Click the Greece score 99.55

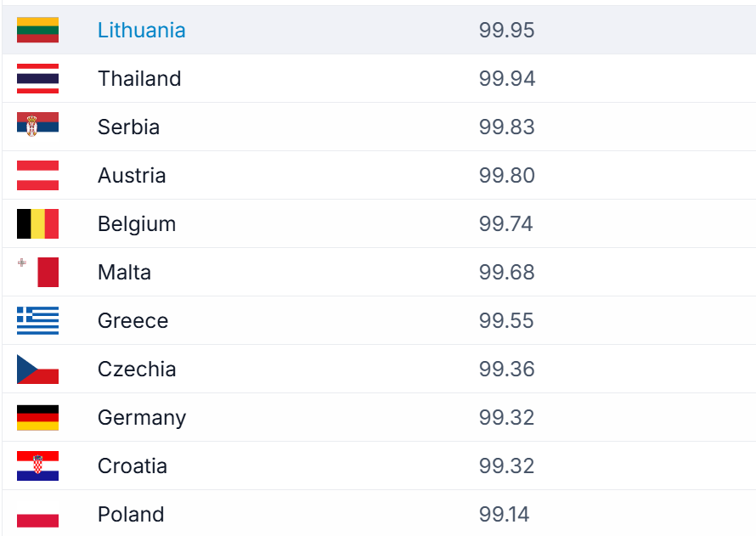506,320
